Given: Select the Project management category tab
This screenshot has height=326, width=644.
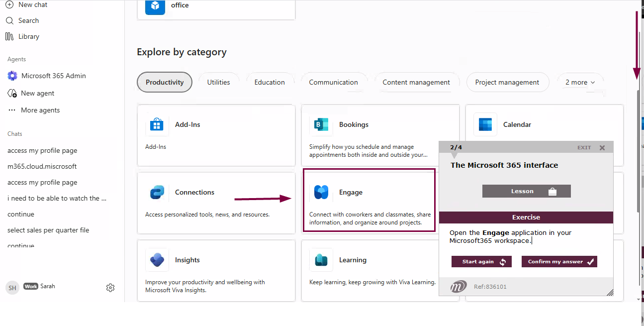Looking at the screenshot, I should pos(507,83).
